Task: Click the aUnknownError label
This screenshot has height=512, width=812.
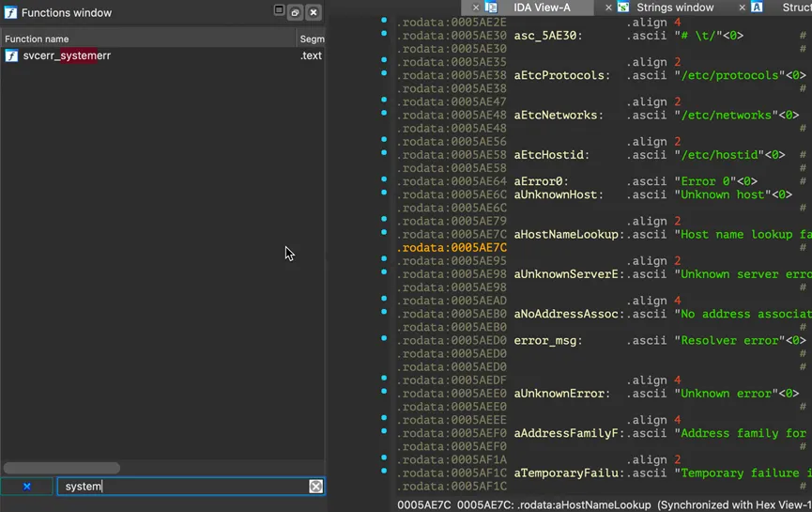Action: click(562, 394)
